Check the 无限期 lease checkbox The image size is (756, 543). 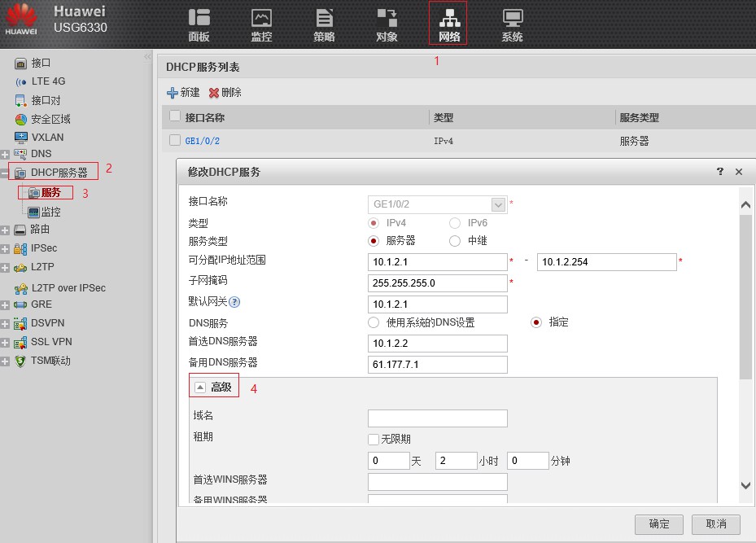pyautogui.click(x=373, y=439)
